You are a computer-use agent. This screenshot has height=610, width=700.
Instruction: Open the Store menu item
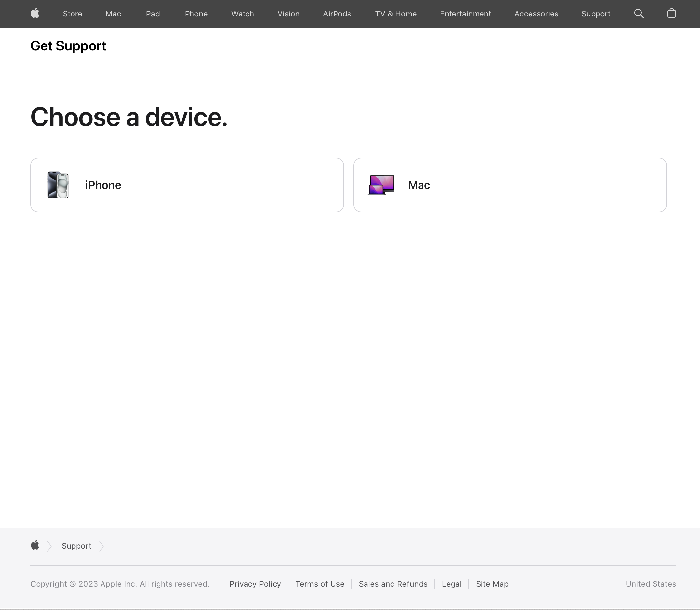click(x=73, y=14)
